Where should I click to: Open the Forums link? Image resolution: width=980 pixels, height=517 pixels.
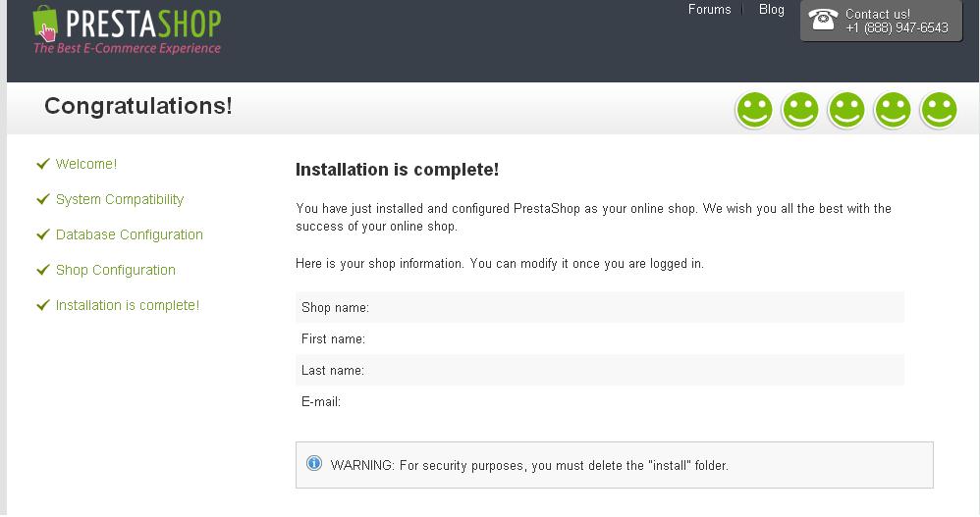point(709,10)
